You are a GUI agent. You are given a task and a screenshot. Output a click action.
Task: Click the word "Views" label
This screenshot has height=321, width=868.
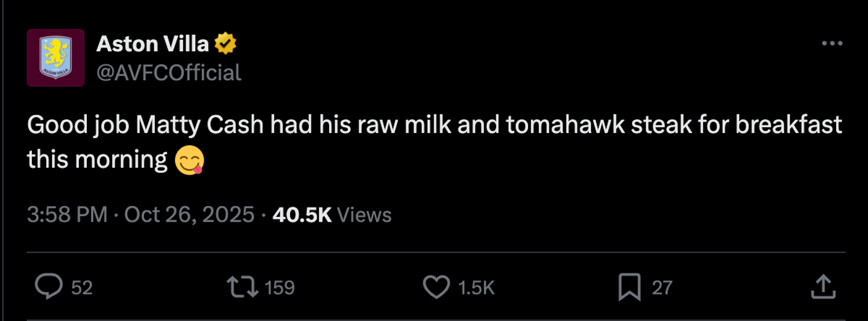click(x=364, y=215)
